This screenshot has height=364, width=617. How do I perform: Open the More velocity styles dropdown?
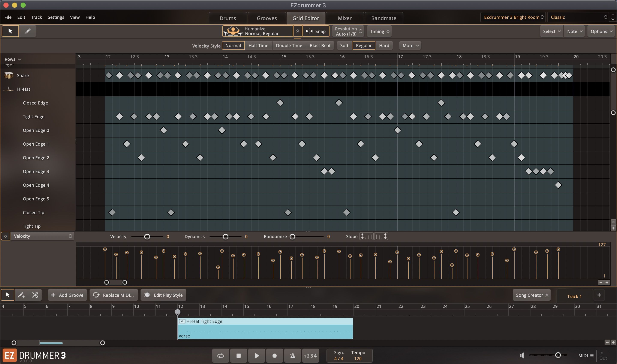point(410,45)
